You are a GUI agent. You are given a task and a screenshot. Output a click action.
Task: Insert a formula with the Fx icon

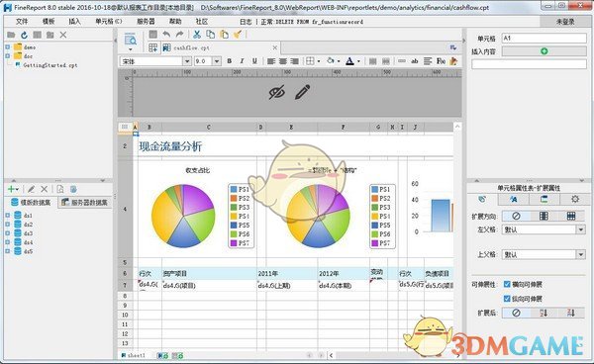click(x=441, y=61)
